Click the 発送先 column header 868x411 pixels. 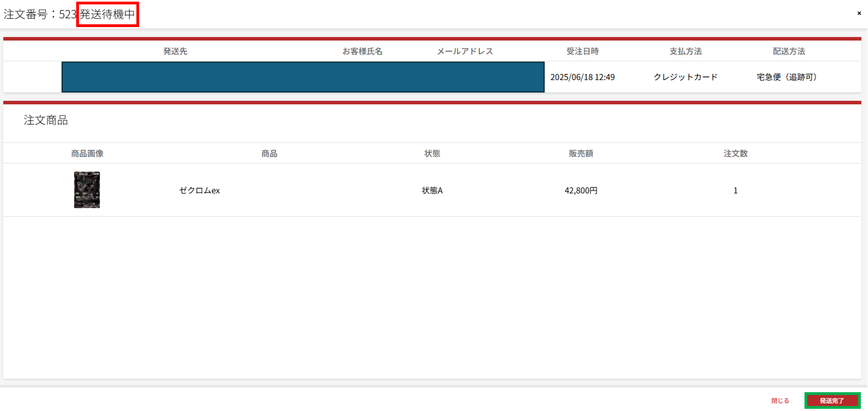[175, 51]
